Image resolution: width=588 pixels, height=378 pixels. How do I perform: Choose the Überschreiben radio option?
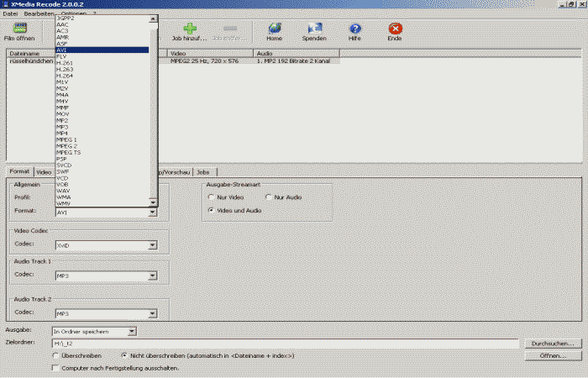click(x=55, y=356)
